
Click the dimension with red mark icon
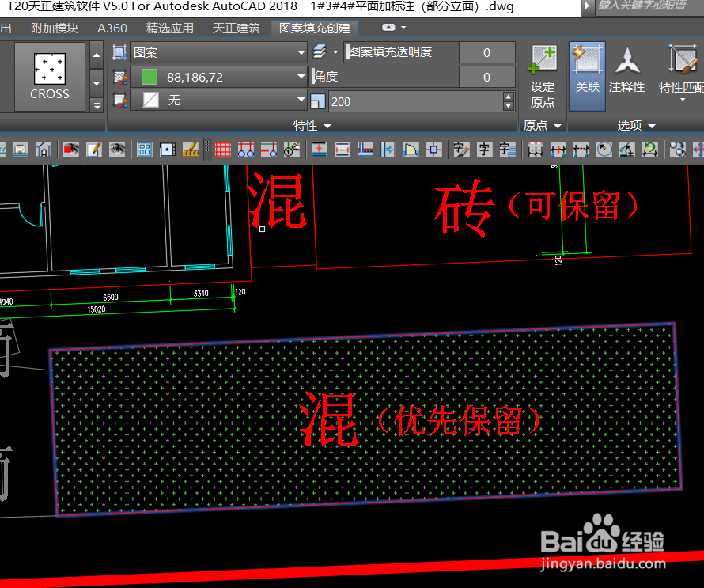click(558, 149)
